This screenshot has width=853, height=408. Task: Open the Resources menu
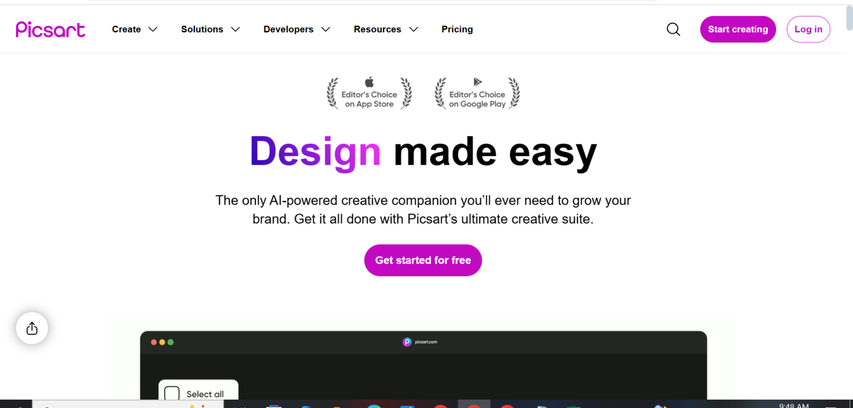coord(378,29)
